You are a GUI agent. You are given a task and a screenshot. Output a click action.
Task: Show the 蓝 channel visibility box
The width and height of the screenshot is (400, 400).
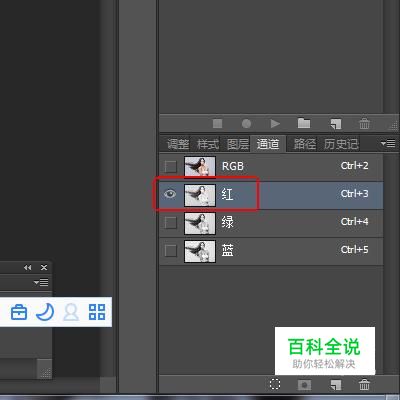pyautogui.click(x=171, y=250)
